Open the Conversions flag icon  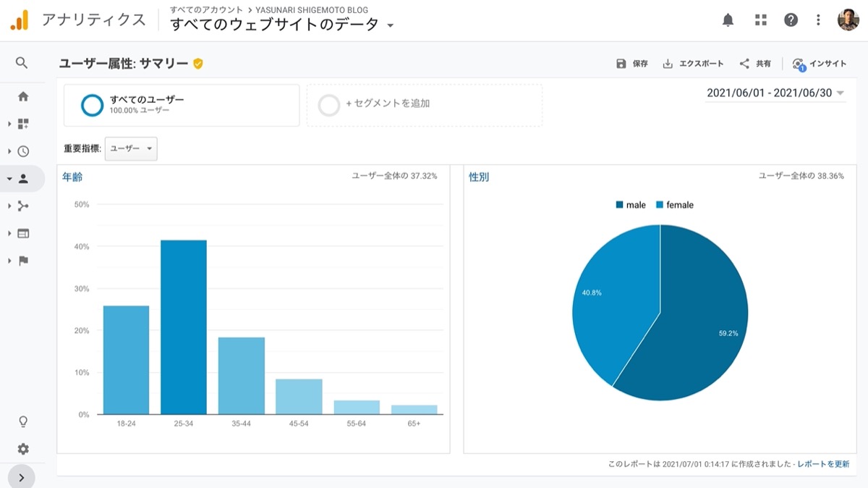(x=23, y=261)
